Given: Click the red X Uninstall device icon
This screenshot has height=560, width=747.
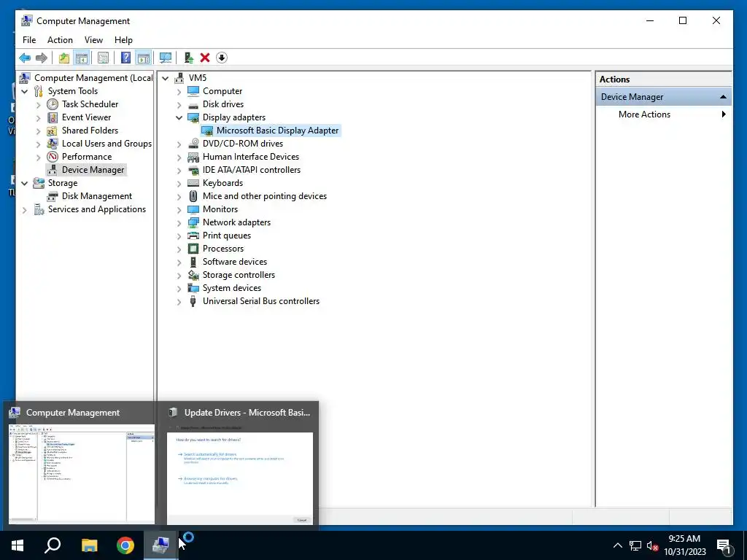Looking at the screenshot, I should (205, 58).
